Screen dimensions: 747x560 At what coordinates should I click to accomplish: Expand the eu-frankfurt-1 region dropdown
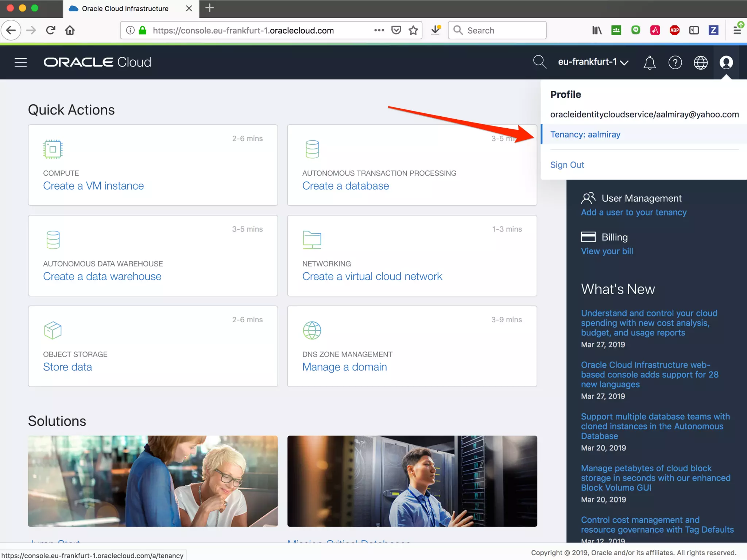pos(593,62)
